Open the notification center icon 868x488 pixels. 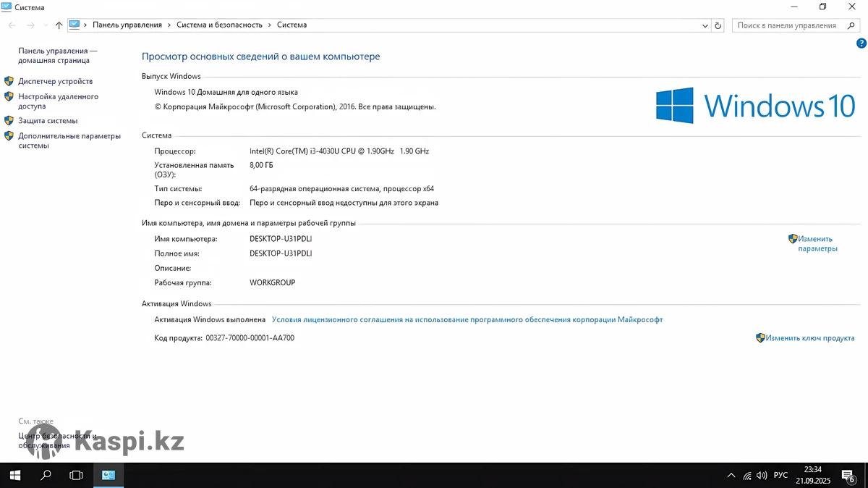point(848,476)
